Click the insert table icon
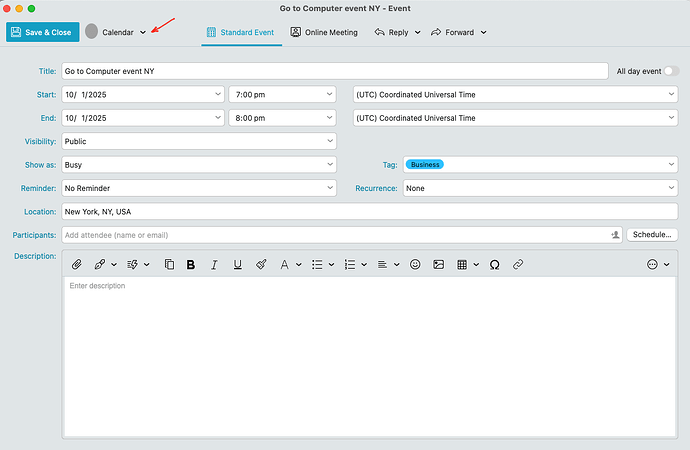 pyautogui.click(x=462, y=264)
